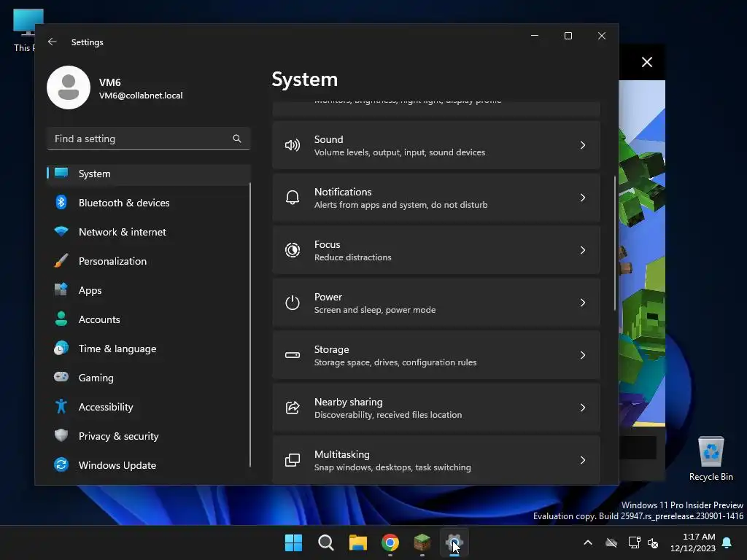Viewport: 747px width, 560px height.
Task: Open the Recycle Bin on the desktop
Action: pyautogui.click(x=711, y=459)
